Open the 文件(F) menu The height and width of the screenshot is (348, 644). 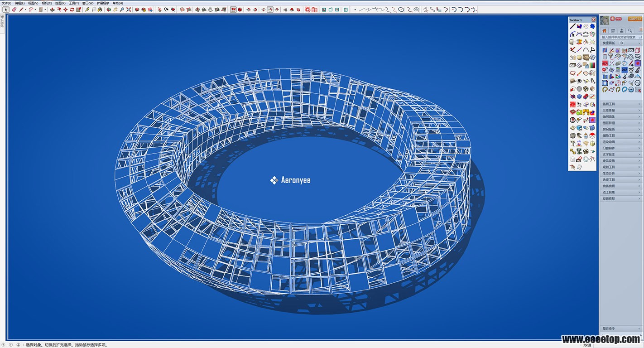[x=6, y=3]
